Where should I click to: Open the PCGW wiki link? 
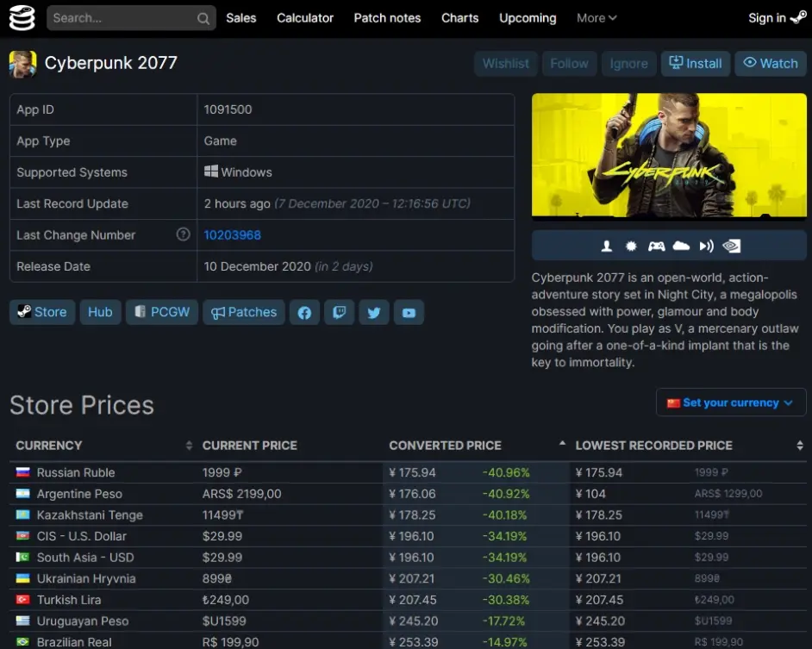click(x=161, y=312)
